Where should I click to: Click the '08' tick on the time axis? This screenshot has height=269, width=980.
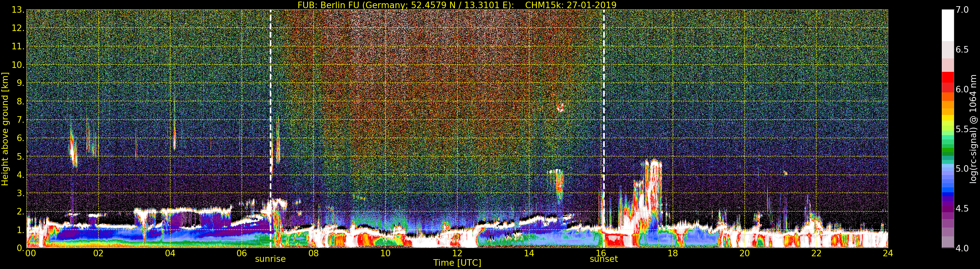313,253
